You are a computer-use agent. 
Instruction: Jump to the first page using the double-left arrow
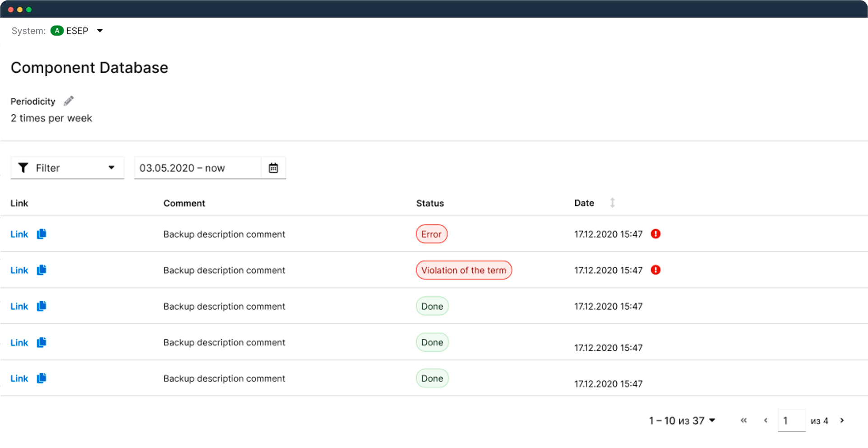pyautogui.click(x=743, y=420)
